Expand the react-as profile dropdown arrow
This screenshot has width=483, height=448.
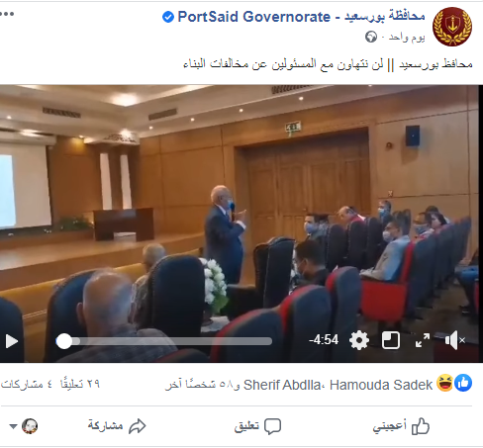tap(13, 426)
